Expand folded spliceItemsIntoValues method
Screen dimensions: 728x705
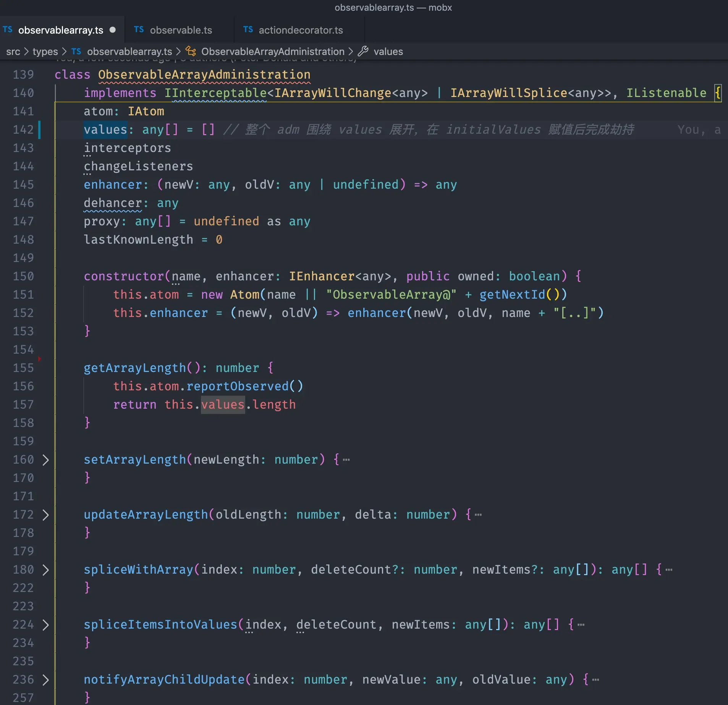pyautogui.click(x=45, y=625)
